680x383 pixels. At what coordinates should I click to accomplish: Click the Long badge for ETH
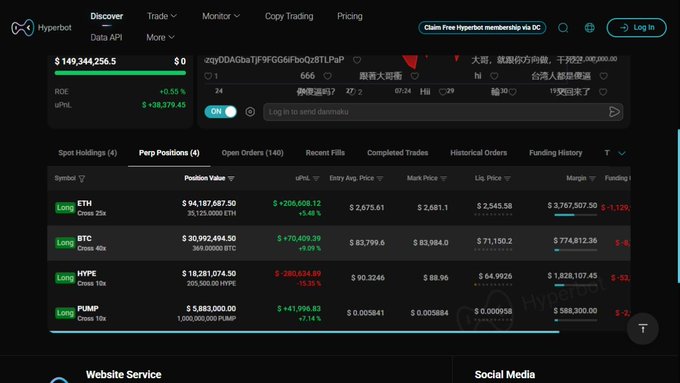[65, 208]
